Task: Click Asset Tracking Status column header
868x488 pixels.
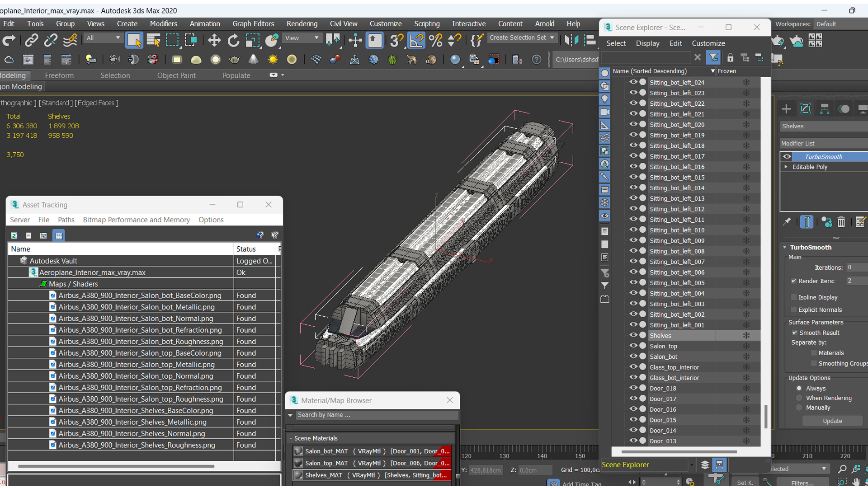Action: 255,249
